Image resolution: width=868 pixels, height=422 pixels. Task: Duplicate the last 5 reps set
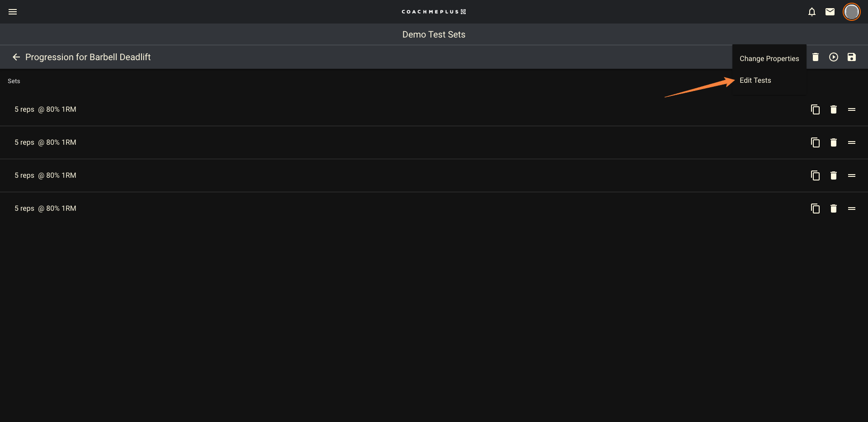coord(815,209)
